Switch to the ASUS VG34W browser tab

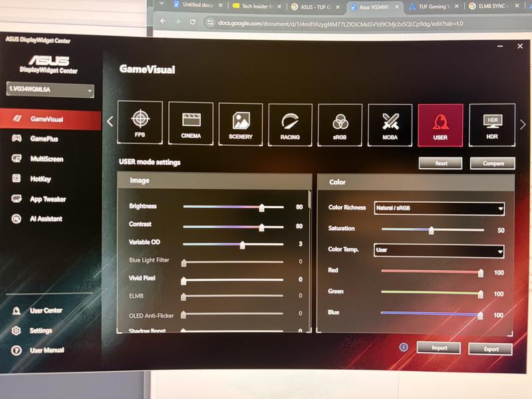coord(375,7)
